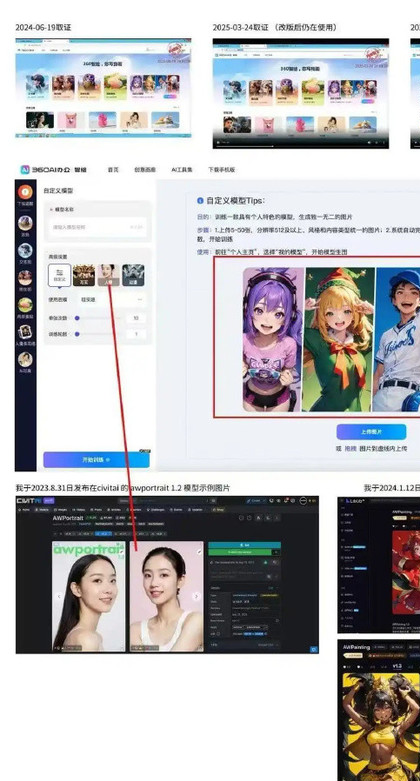Click play on the 2025-03-24取证 video

(220, 143)
